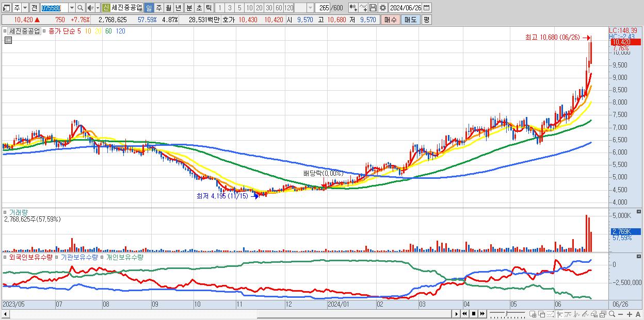This screenshot has height=320, width=644.
Task: Click the trend line drawing icon
Action: [568, 314]
